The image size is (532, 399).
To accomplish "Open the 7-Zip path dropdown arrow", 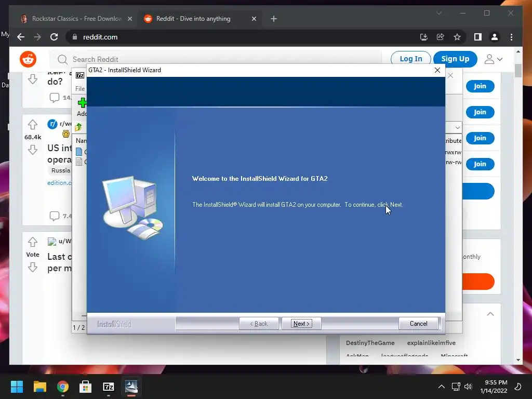I will tap(457, 128).
